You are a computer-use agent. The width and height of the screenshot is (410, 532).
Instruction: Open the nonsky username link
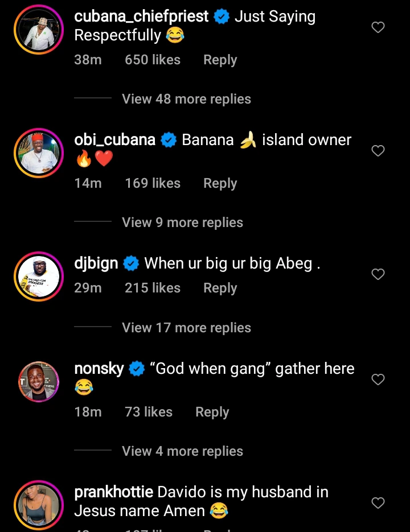tap(99, 369)
